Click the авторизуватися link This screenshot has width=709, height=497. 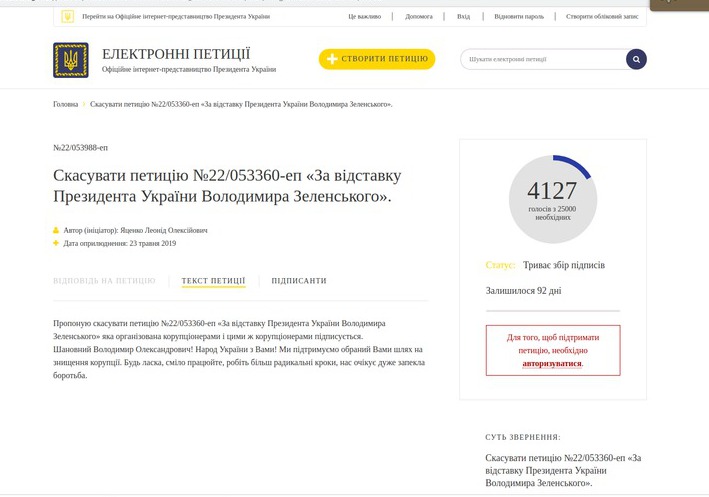tap(552, 364)
